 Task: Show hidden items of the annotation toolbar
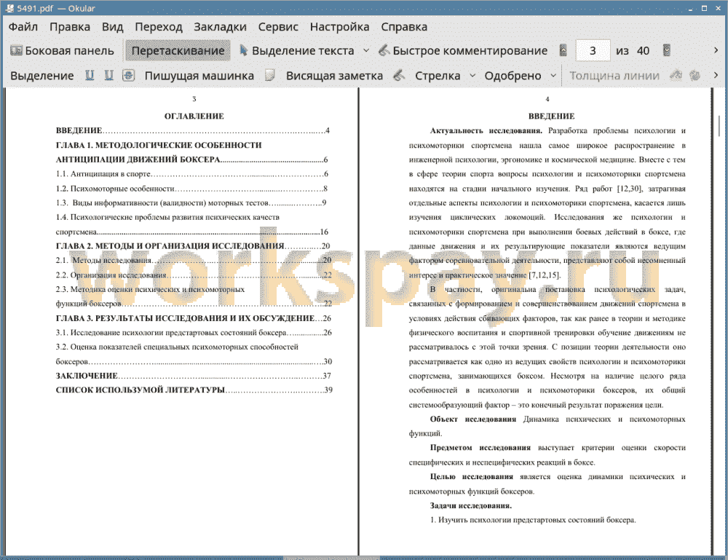(x=716, y=75)
